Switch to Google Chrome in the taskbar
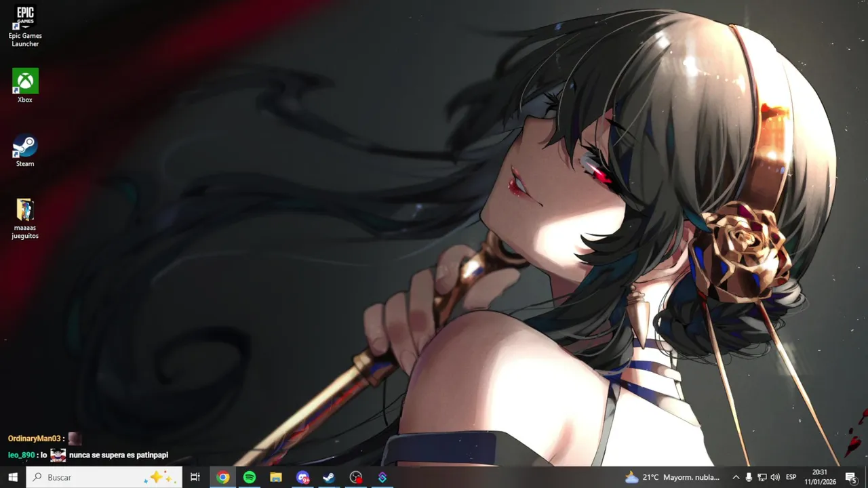Image resolution: width=868 pixels, height=488 pixels. click(223, 477)
